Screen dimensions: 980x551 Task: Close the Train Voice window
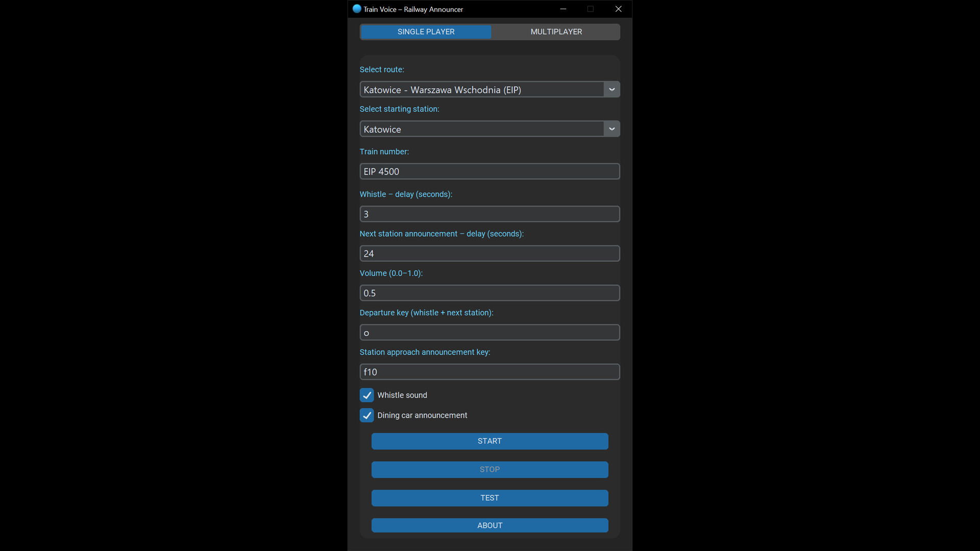pos(618,9)
